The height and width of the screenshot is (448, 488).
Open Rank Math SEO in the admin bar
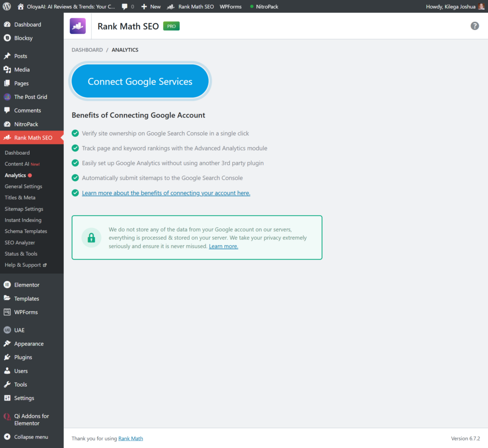point(196,7)
